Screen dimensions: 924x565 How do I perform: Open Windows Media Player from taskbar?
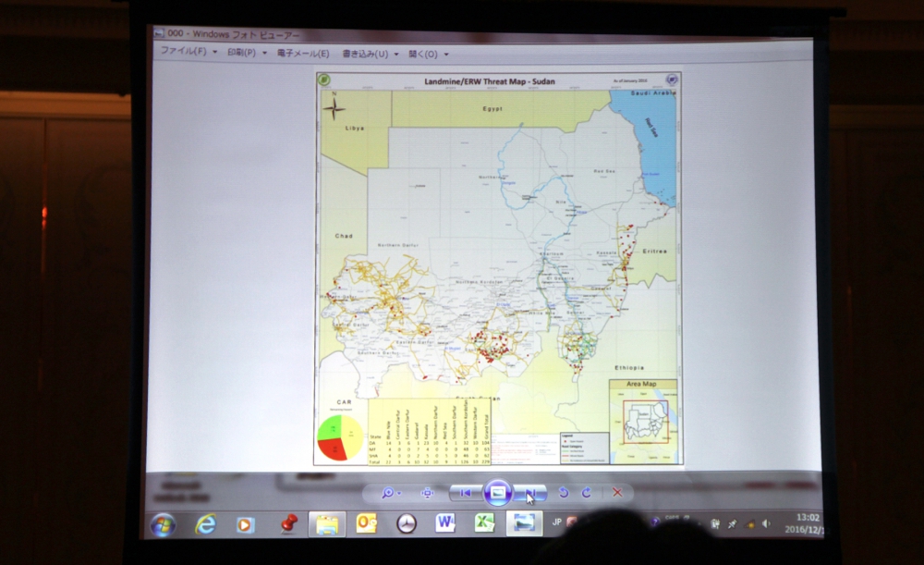pyautogui.click(x=245, y=525)
